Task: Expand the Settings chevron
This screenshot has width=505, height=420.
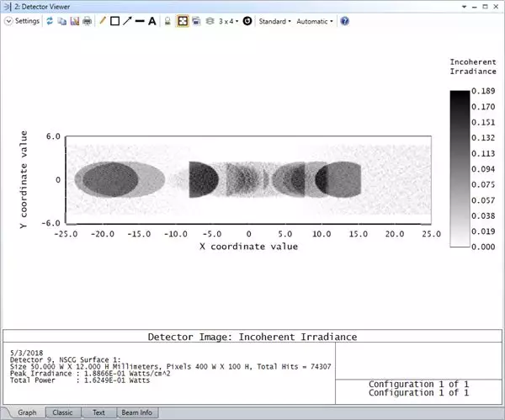Action: pyautogui.click(x=8, y=21)
